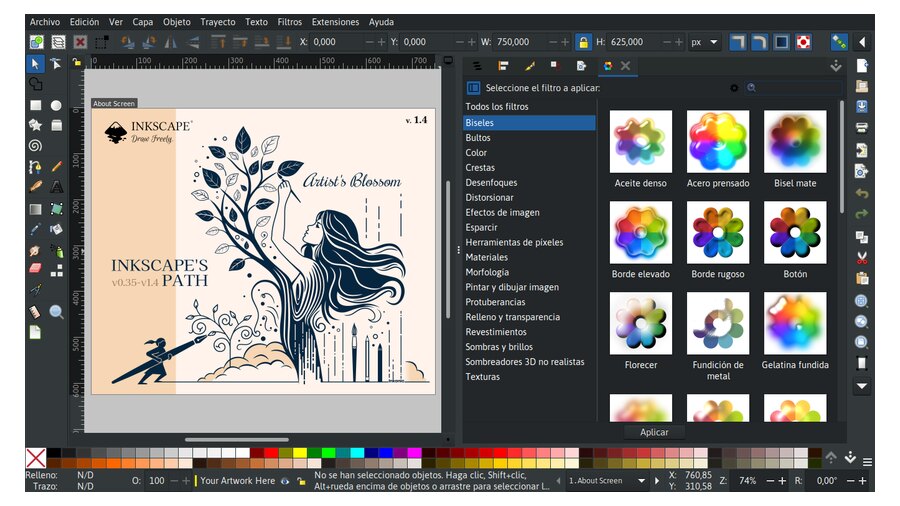Select the Connector tool
The height and width of the screenshot is (506, 900).
pyautogui.click(x=56, y=270)
